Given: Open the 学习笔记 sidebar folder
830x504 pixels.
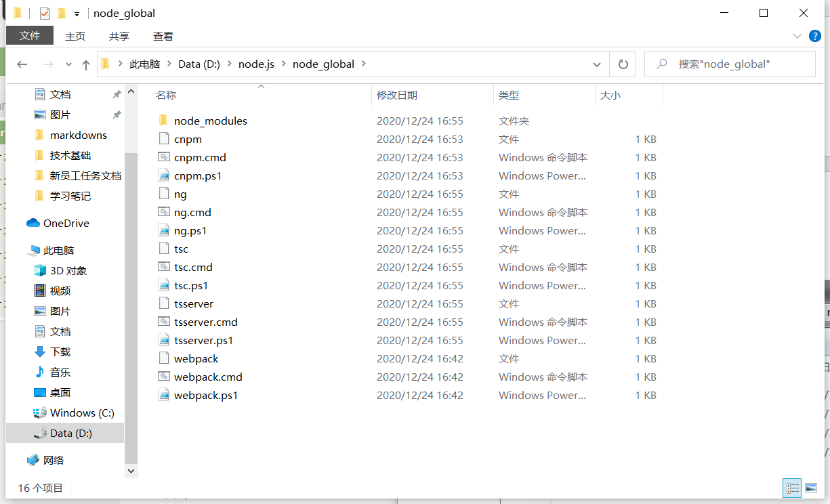Looking at the screenshot, I should 70,196.
